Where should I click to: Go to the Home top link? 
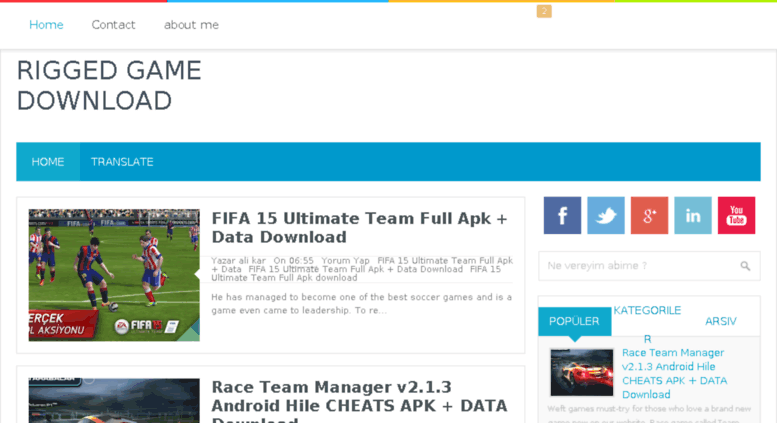(x=46, y=25)
